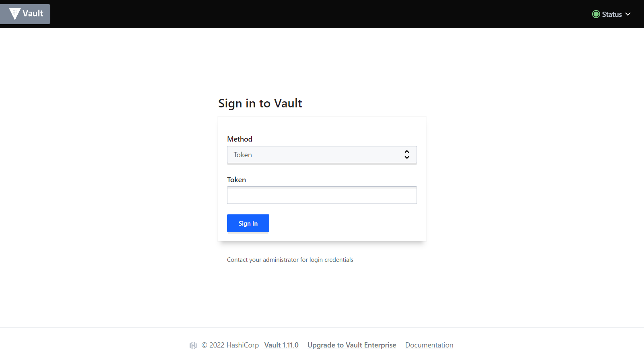Viewport: 644px width, 362px height.
Task: Open the Vault 1.11.0 version link
Action: click(281, 345)
